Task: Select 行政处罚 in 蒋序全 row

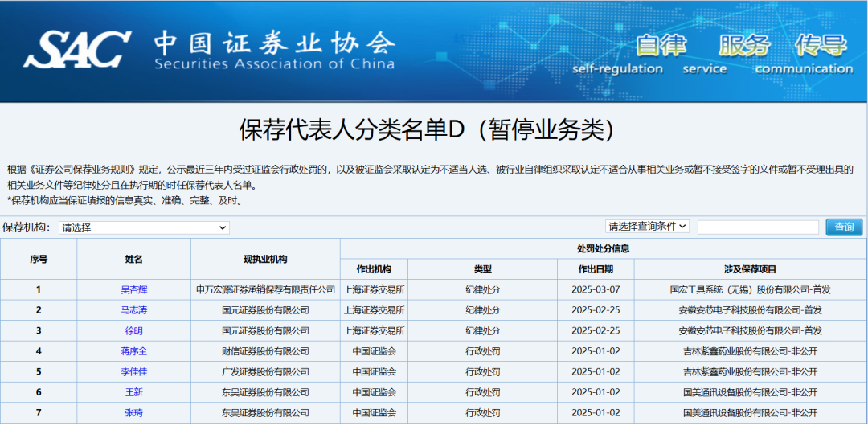Action: pyautogui.click(x=483, y=351)
